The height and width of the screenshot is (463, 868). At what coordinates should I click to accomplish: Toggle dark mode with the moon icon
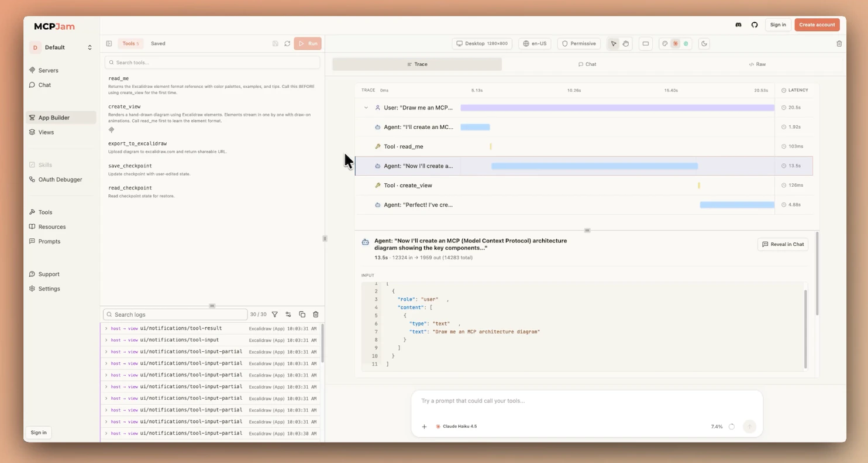[x=704, y=43]
